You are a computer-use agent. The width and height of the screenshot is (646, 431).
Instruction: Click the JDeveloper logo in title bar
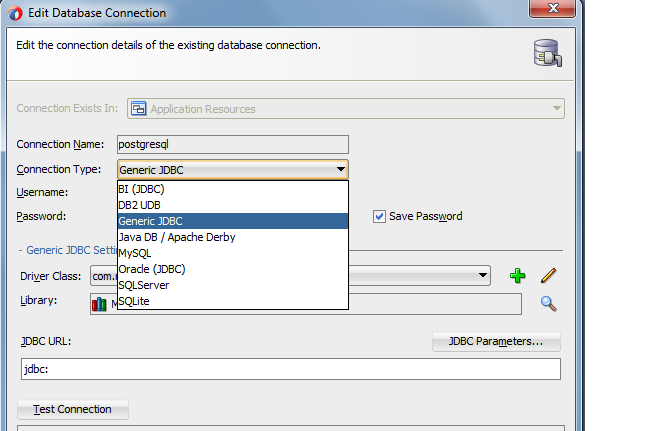[15, 13]
